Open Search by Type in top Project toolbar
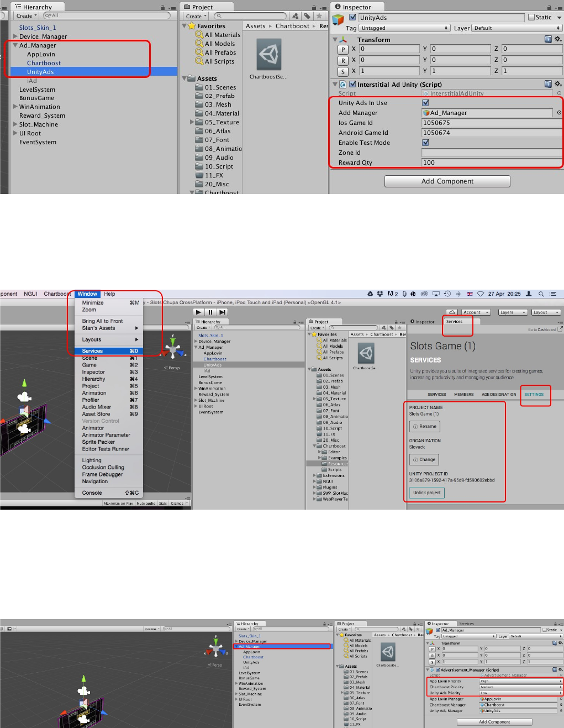 coord(296,16)
